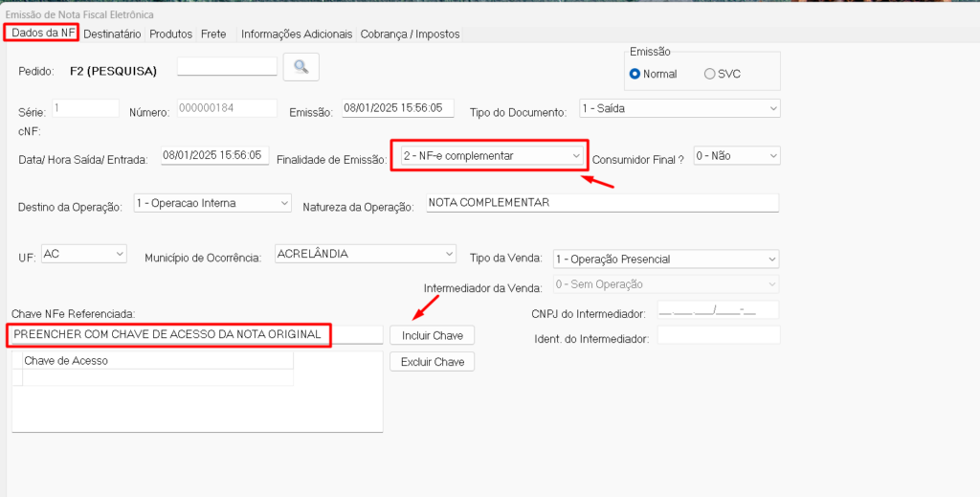Open the UF state dropdown
Image resolution: width=980 pixels, height=497 pixels.
84,254
